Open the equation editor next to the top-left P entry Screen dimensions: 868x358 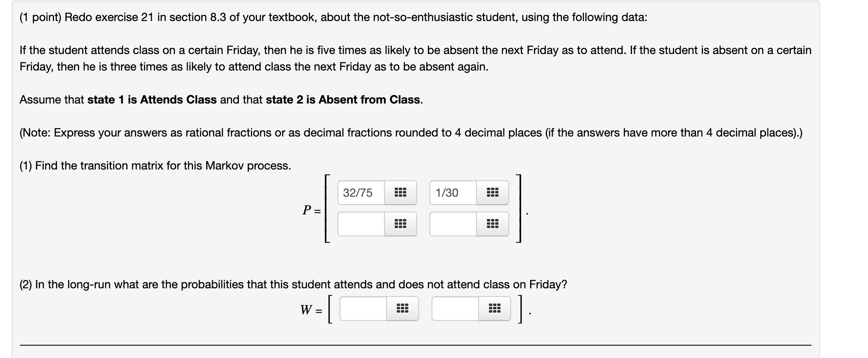pos(401,192)
